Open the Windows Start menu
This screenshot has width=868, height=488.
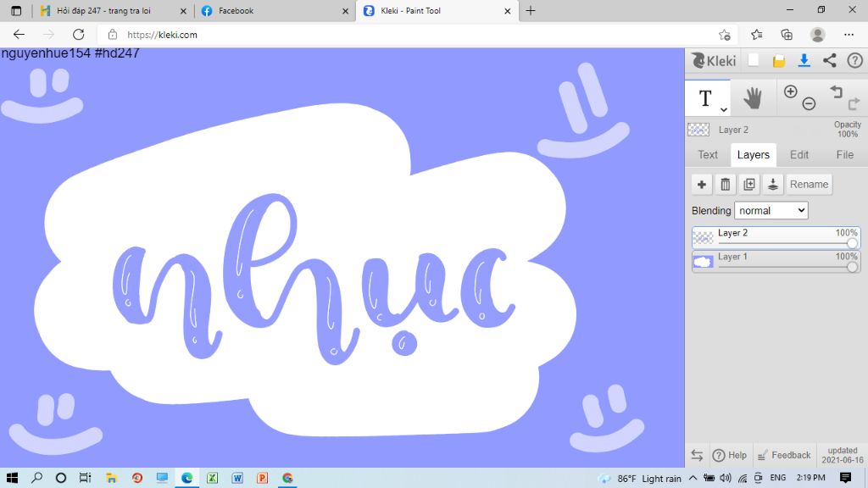pyautogui.click(x=12, y=478)
